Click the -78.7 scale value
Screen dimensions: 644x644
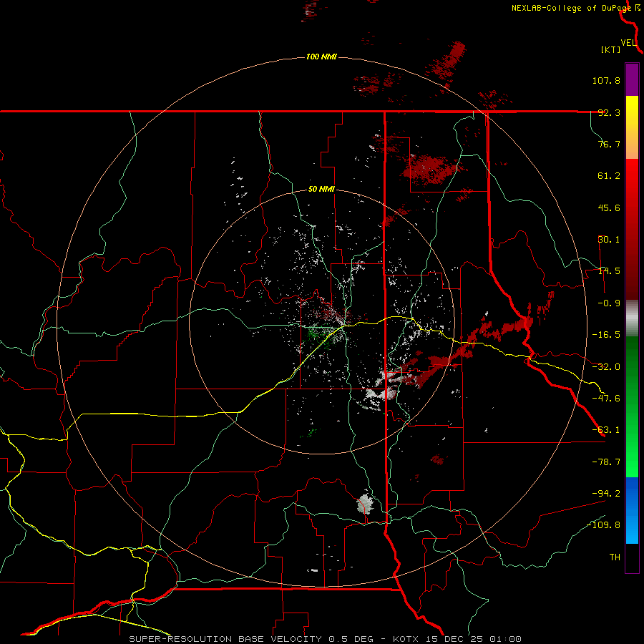pyautogui.click(x=606, y=462)
